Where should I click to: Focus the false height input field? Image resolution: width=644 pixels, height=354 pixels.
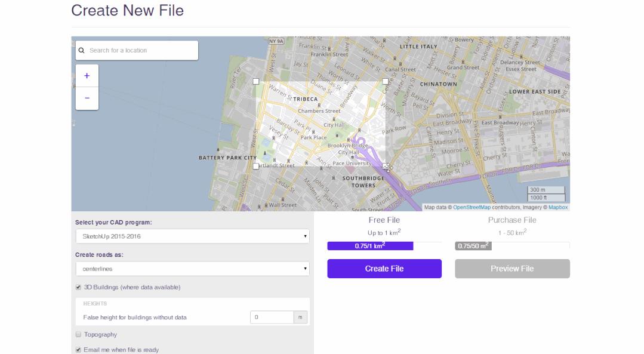pyautogui.click(x=272, y=317)
